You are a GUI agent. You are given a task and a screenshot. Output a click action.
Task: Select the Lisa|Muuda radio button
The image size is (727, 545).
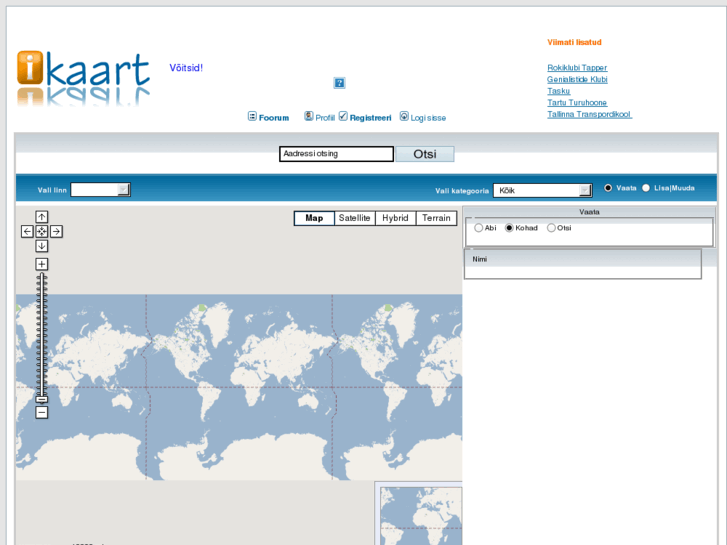tap(646, 188)
